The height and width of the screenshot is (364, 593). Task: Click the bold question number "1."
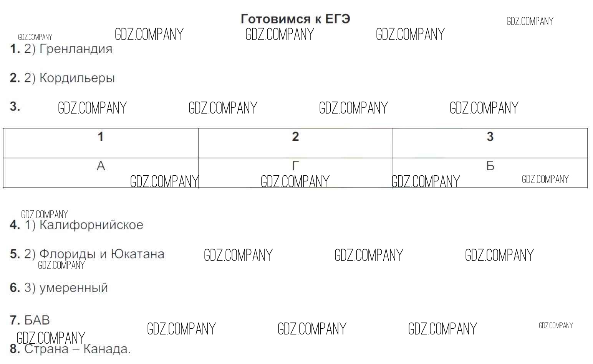(15, 49)
